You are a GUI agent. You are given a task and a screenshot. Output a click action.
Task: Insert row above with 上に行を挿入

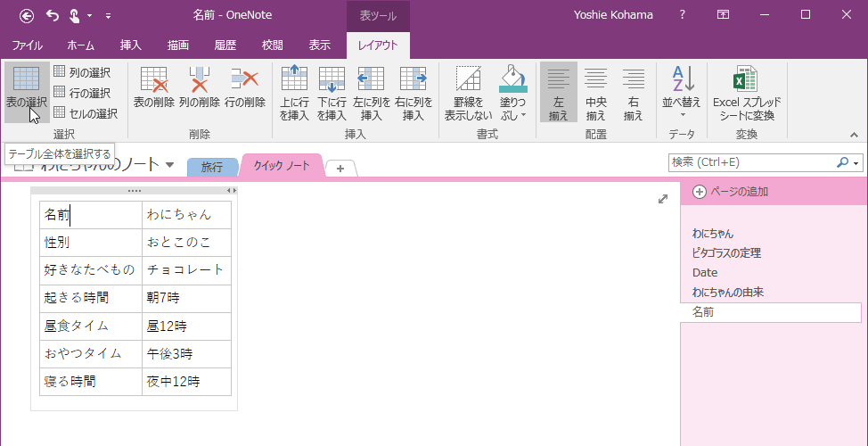click(x=294, y=93)
